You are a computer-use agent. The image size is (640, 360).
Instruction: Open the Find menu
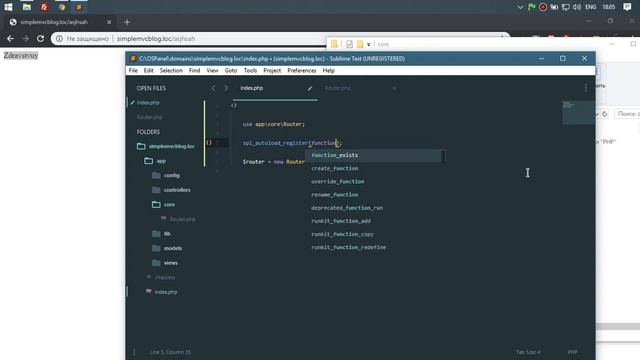click(x=194, y=71)
